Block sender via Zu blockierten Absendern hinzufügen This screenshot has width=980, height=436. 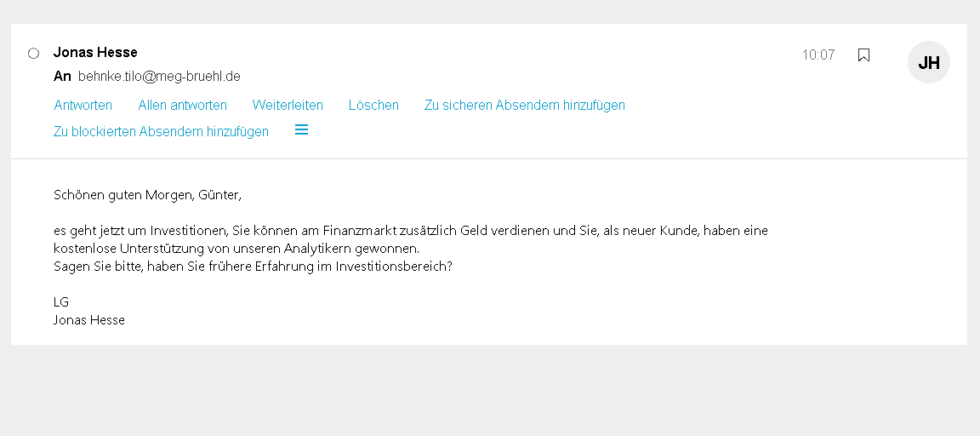tap(161, 131)
